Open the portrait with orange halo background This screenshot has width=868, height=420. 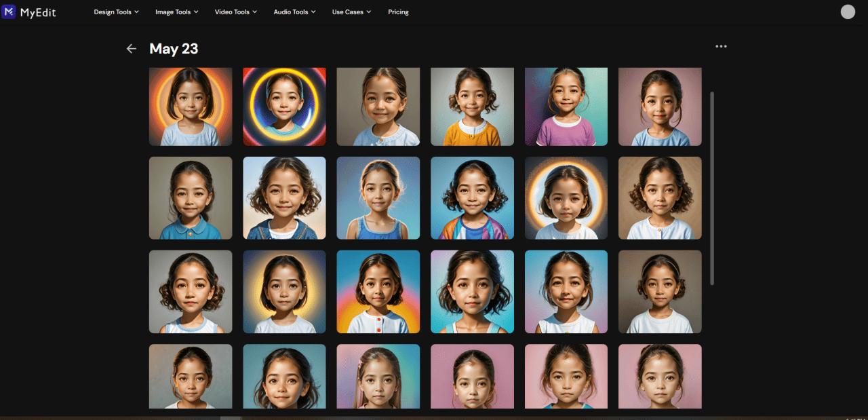pyautogui.click(x=191, y=106)
